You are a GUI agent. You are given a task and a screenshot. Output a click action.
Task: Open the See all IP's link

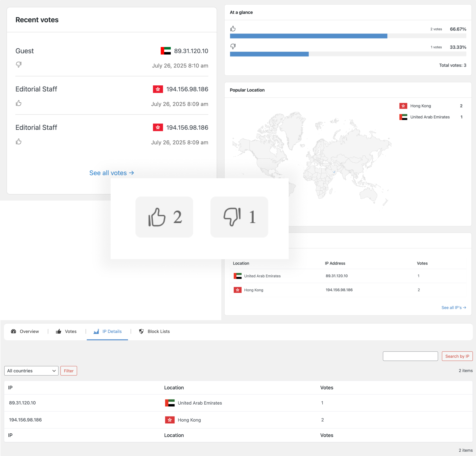coord(453,308)
